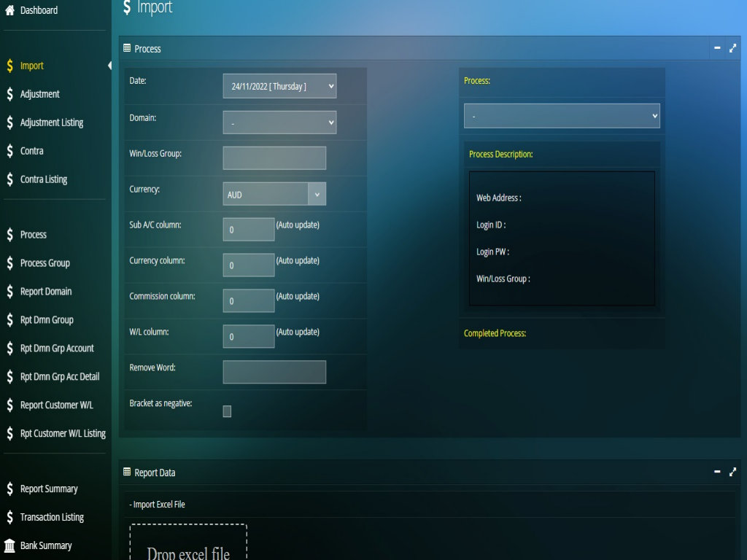This screenshot has width=747, height=560.
Task: Click the Win/Loss Group input field
Action: coord(274,158)
